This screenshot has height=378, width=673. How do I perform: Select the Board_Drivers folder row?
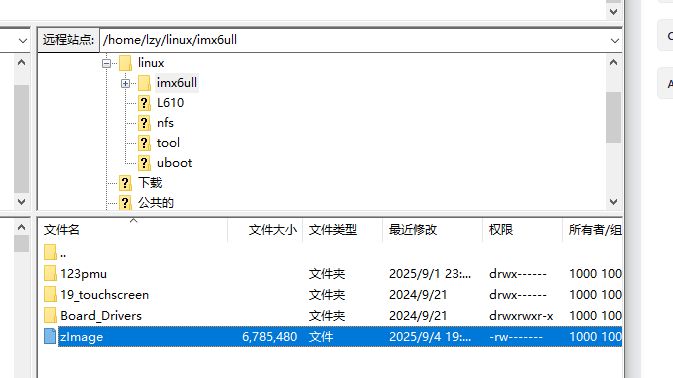330,316
